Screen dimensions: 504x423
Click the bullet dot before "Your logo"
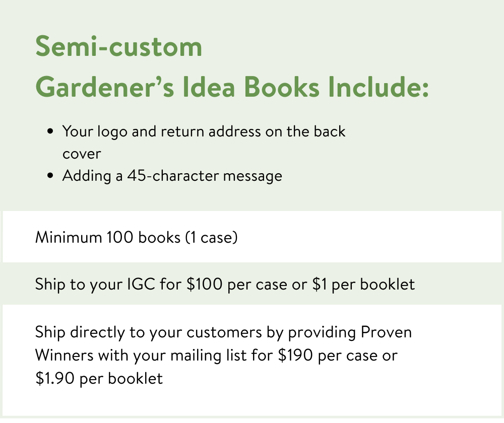point(50,132)
